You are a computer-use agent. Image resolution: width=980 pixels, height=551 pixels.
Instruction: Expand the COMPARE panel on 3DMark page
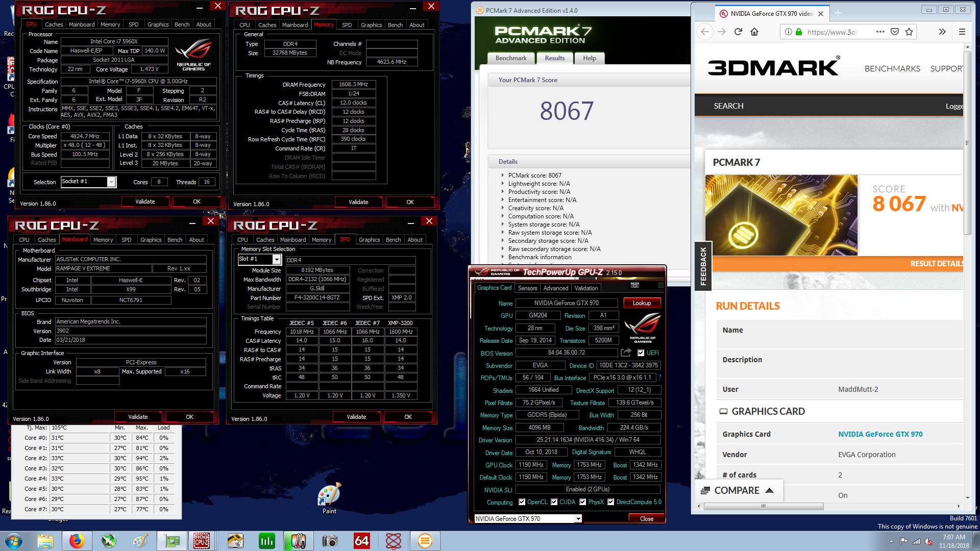(x=738, y=490)
